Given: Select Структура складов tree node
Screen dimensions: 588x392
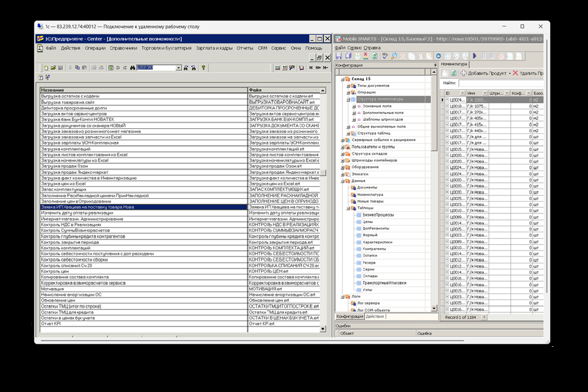Looking at the screenshot, I should pyautogui.click(x=369, y=154).
